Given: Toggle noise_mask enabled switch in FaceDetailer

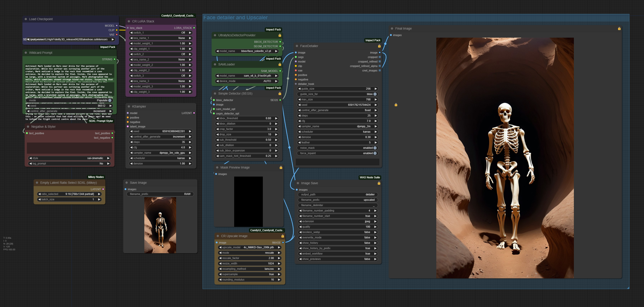Looking at the screenshot, I should coord(375,148).
